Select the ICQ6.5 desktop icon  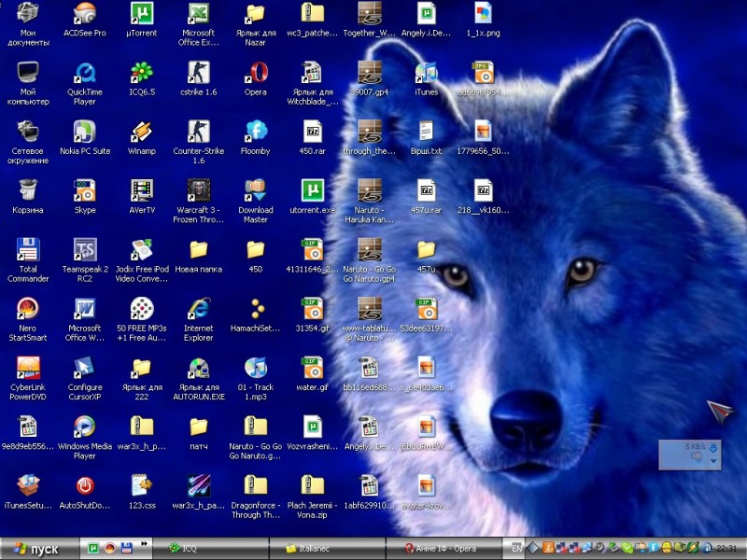142,73
